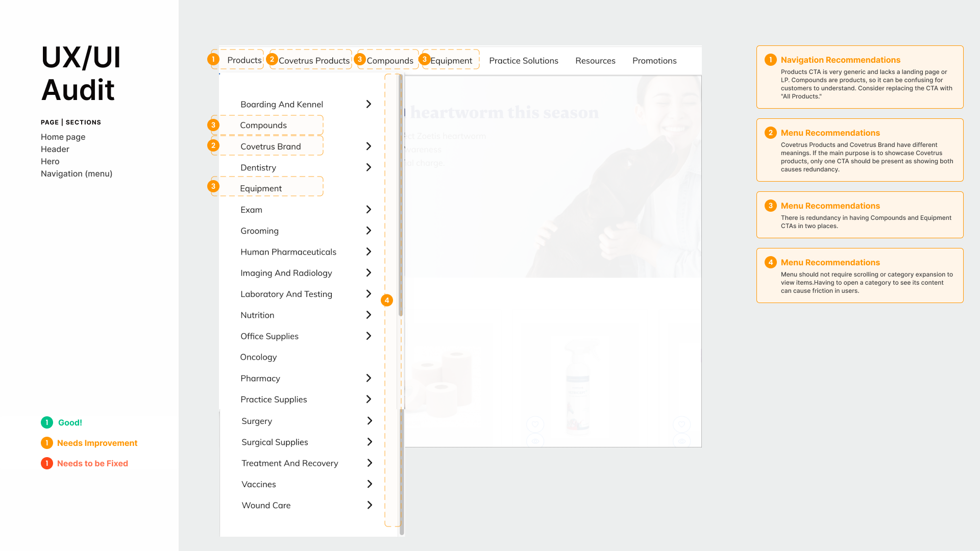
Task: Expand the Boarding And Kennel chevron
Action: tap(369, 104)
